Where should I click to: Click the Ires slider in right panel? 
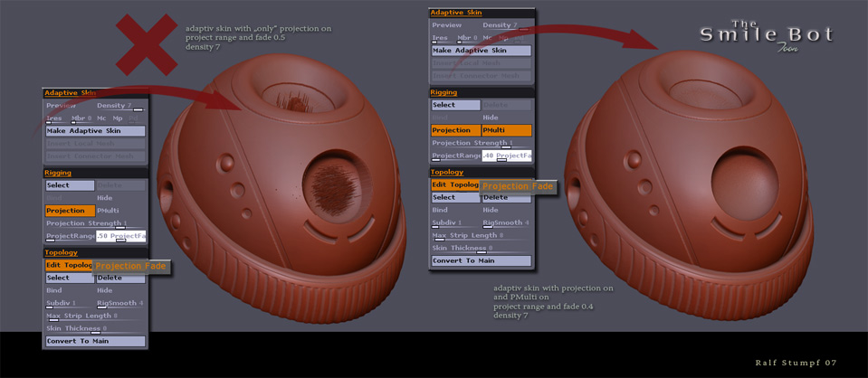point(443,38)
